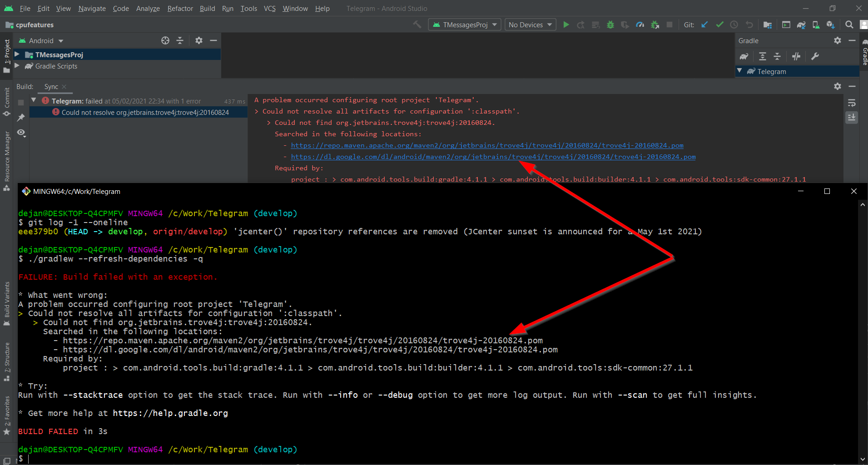Viewport: 868px width, 465px height.
Task: Open SDK Manager cube icon
Action: (x=831, y=25)
